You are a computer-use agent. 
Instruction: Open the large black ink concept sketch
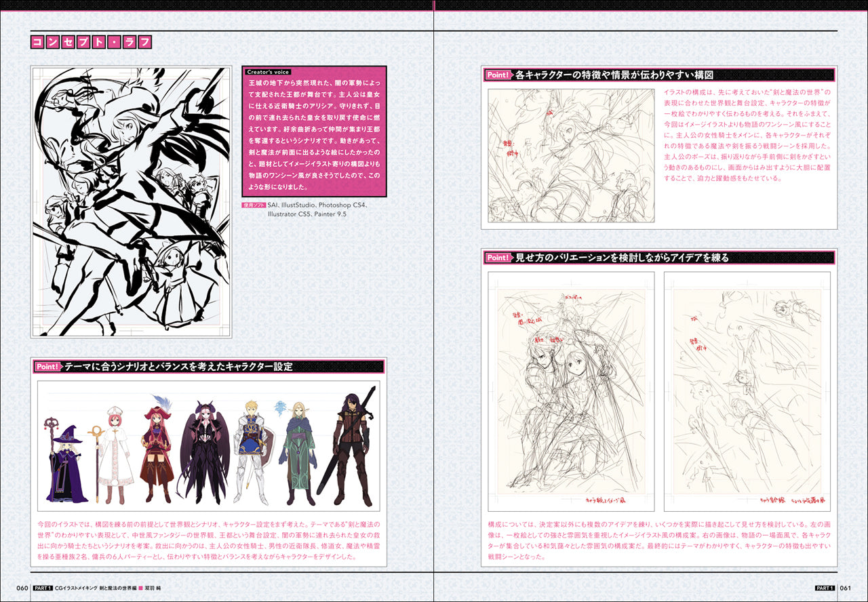[132, 201]
